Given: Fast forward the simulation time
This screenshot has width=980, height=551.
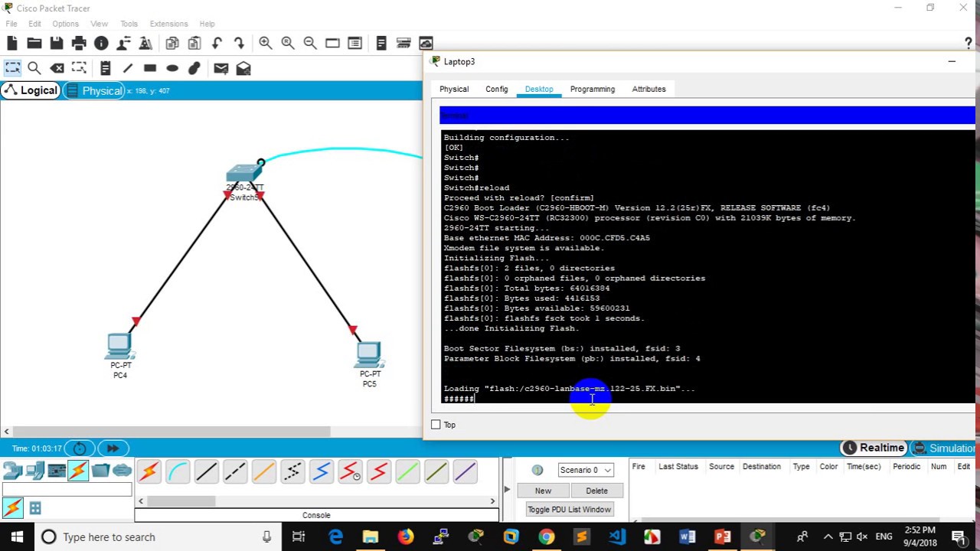Looking at the screenshot, I should pyautogui.click(x=113, y=448).
